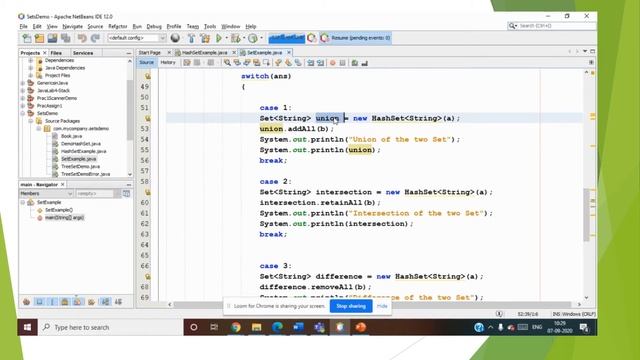
Task: Click the History button in editor
Action: click(x=168, y=62)
